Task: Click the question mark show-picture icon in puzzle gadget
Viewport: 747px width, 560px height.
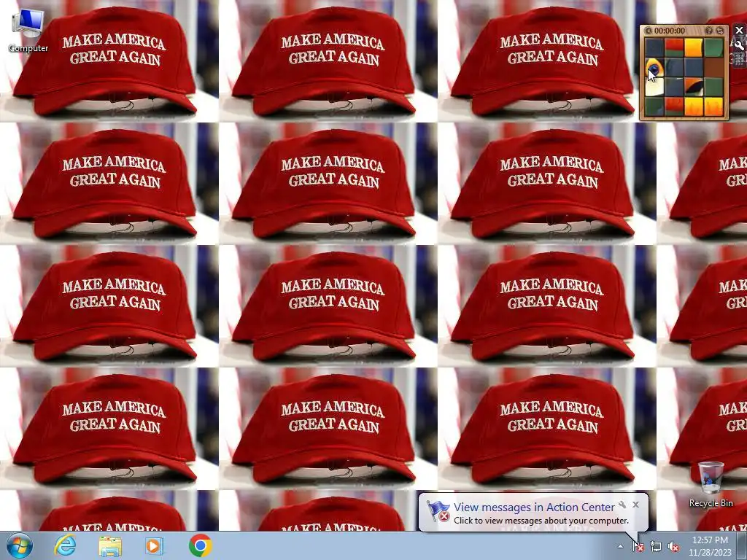Action: pyautogui.click(x=709, y=31)
